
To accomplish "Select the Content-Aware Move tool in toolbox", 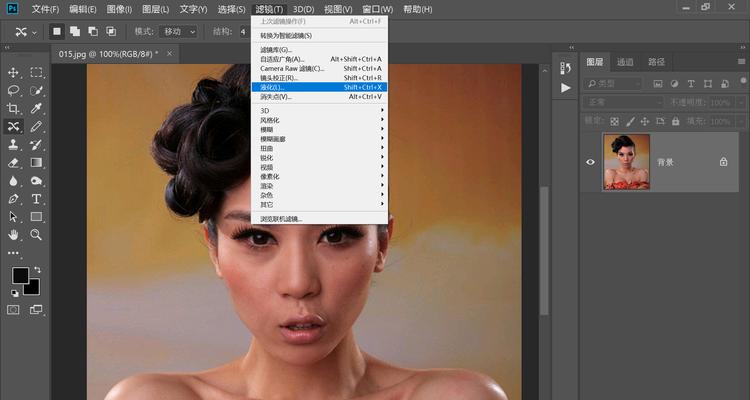I will click(x=13, y=126).
